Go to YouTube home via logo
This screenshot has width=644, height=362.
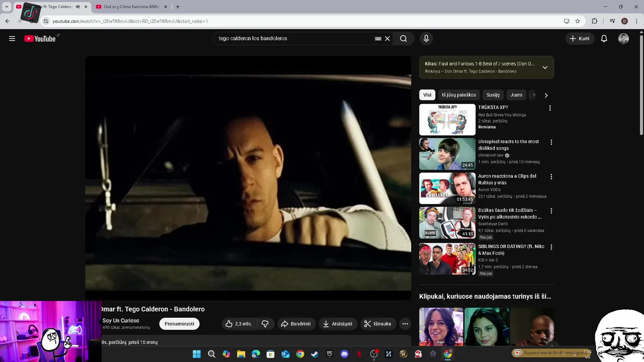pyautogui.click(x=40, y=39)
